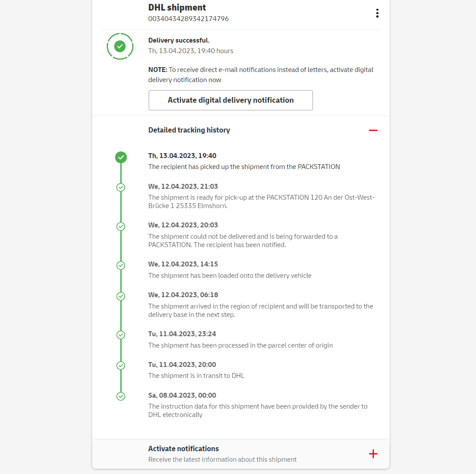Click the 11.04.2023 20:00 in-transit checkmark

tap(121, 366)
